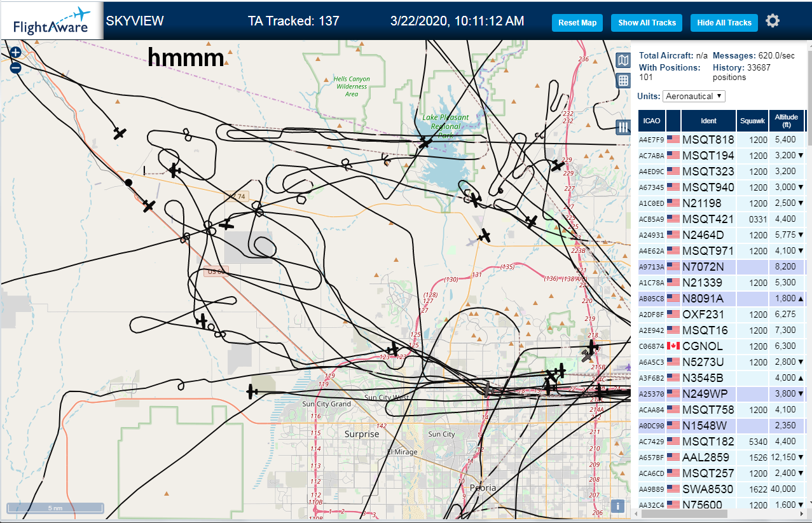The height and width of the screenshot is (523, 812).
Task: Toggle the grid overlay icon
Action: click(x=624, y=81)
